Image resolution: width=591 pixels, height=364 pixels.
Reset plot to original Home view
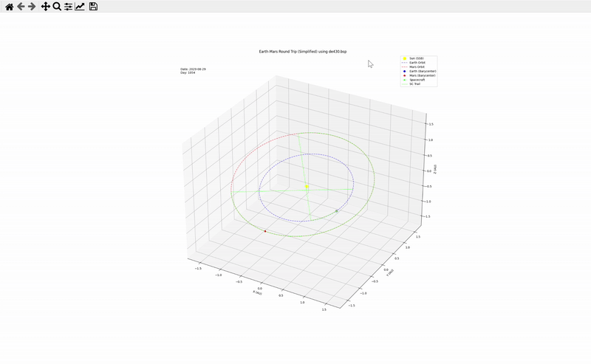point(9,7)
